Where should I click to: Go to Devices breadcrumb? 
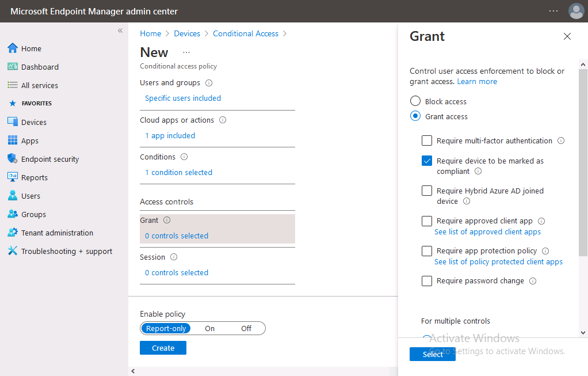(187, 34)
